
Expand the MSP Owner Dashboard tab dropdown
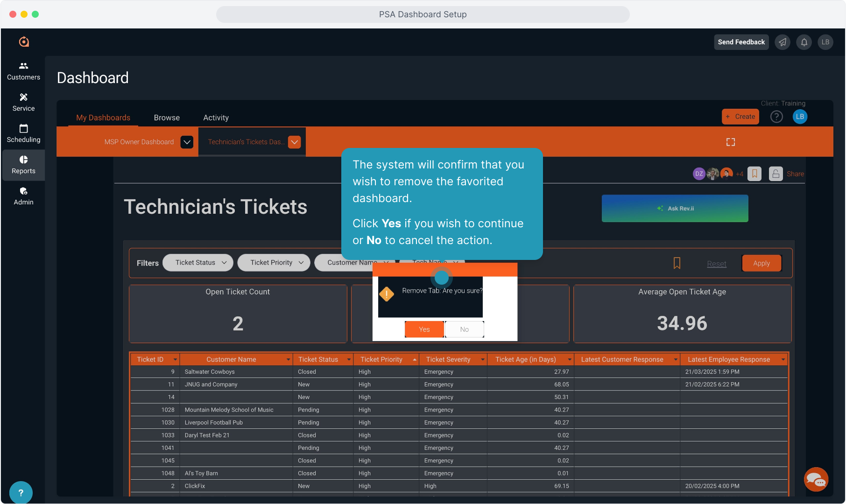pyautogui.click(x=187, y=142)
